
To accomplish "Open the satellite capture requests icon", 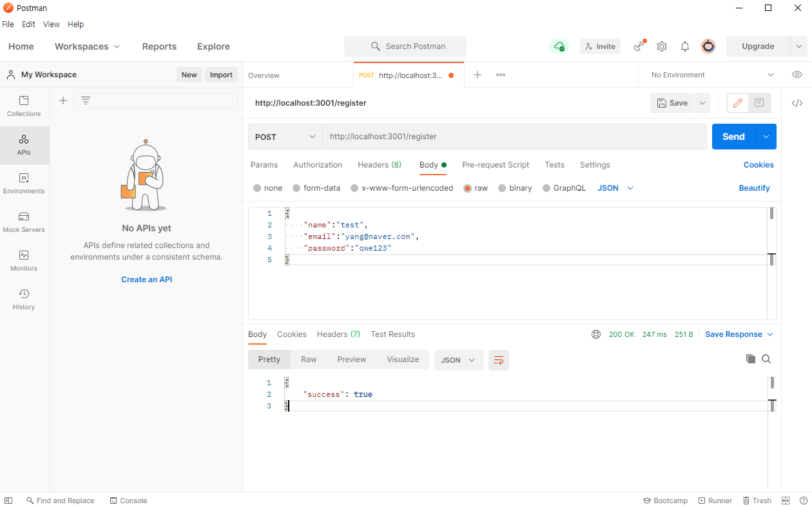I will (639, 46).
